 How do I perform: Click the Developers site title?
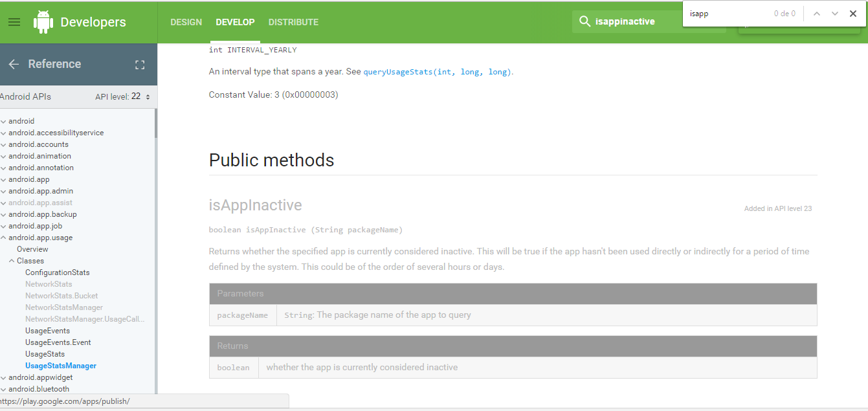click(93, 22)
